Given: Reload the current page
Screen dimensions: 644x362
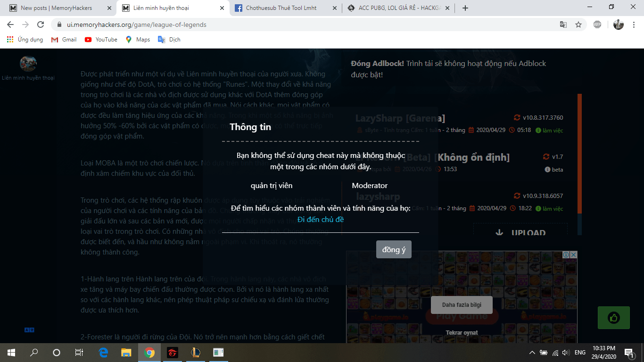Looking at the screenshot, I should [x=41, y=25].
